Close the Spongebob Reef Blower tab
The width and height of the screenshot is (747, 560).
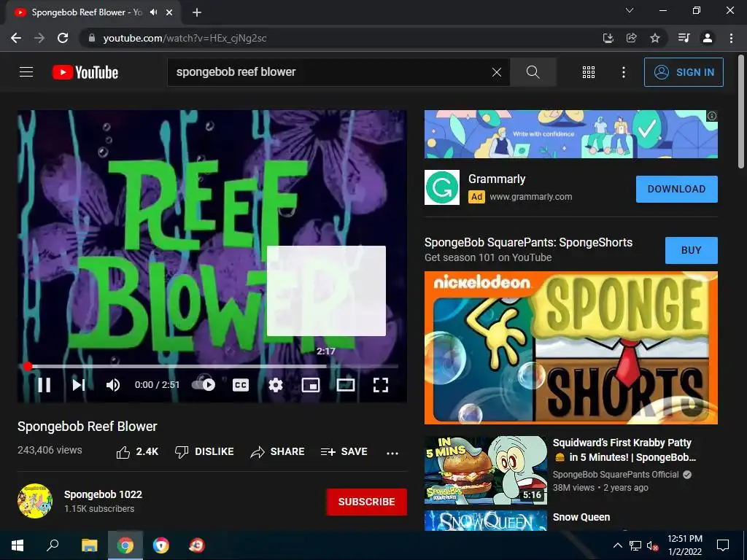(169, 12)
